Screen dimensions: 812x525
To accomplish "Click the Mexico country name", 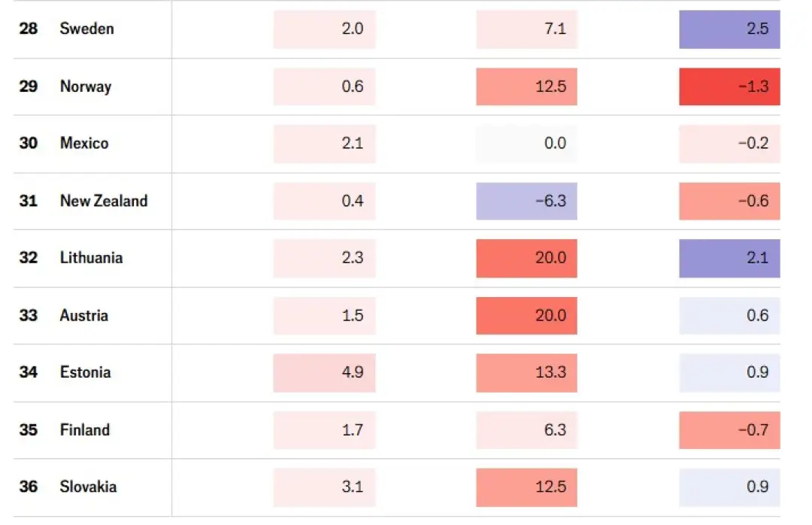I will tap(84, 144).
